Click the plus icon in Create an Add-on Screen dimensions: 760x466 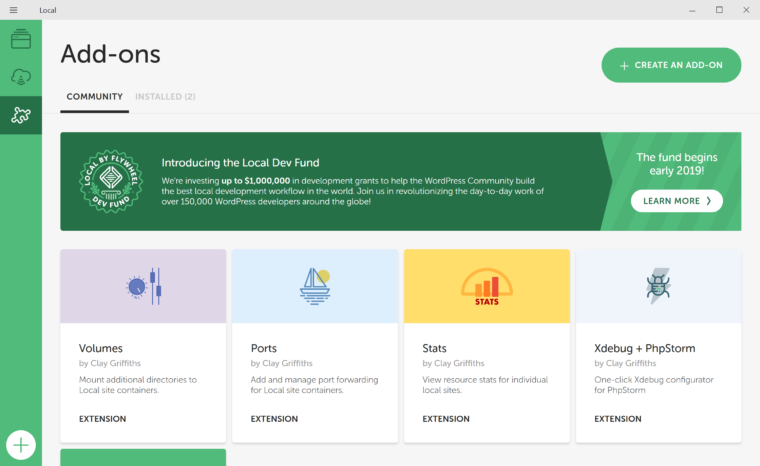pos(624,65)
